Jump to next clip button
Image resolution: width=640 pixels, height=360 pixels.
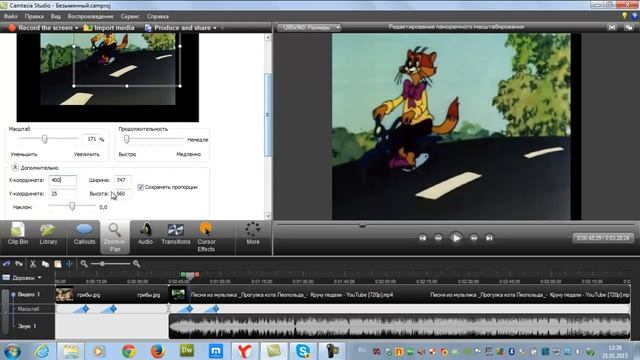tap(489, 238)
